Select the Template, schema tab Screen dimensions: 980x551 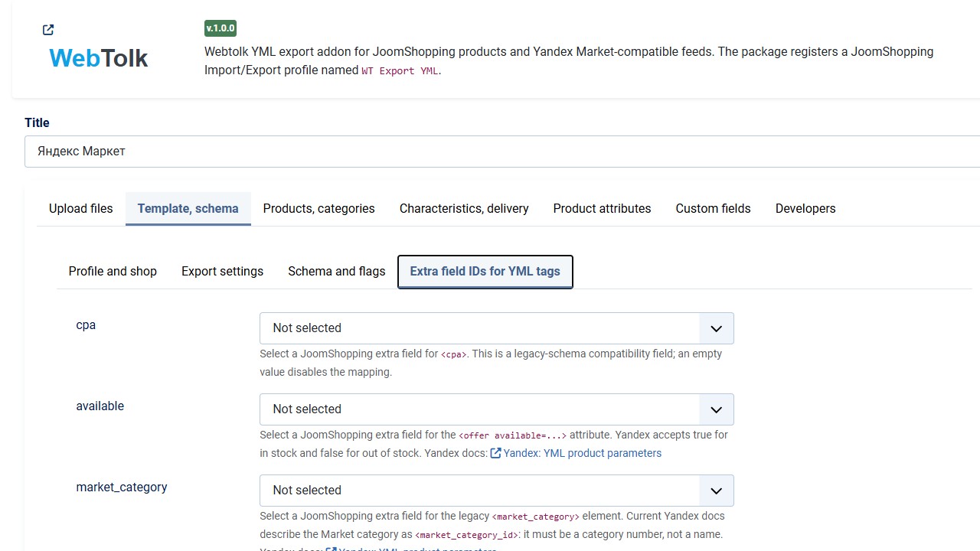pos(188,208)
